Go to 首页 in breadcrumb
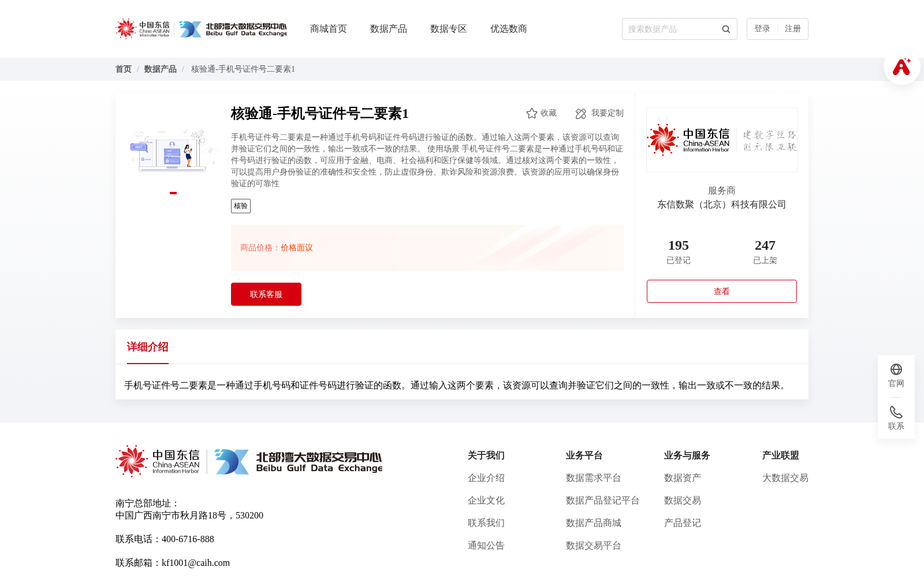 pos(124,69)
